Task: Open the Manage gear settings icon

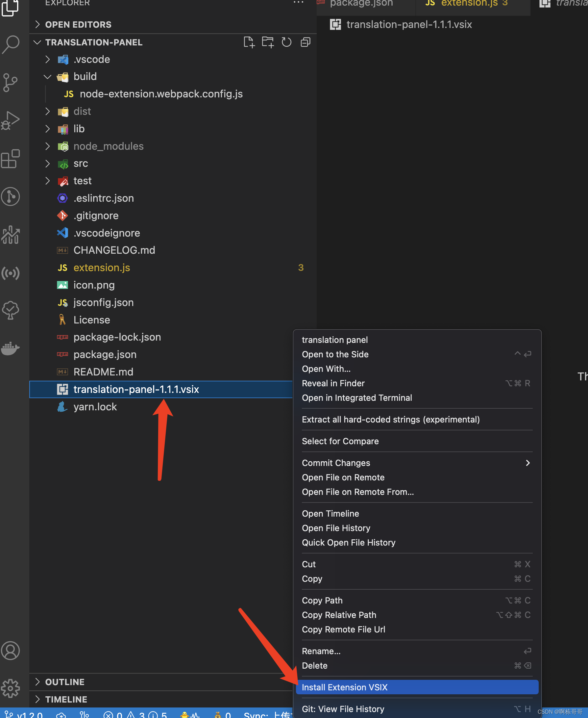Action: pyautogui.click(x=11, y=688)
